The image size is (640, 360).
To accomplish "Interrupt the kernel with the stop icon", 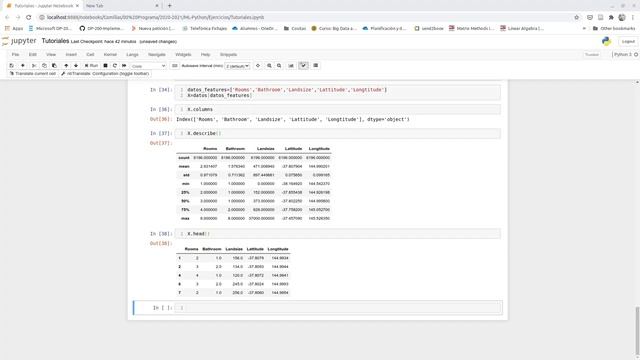I will pos(105,66).
